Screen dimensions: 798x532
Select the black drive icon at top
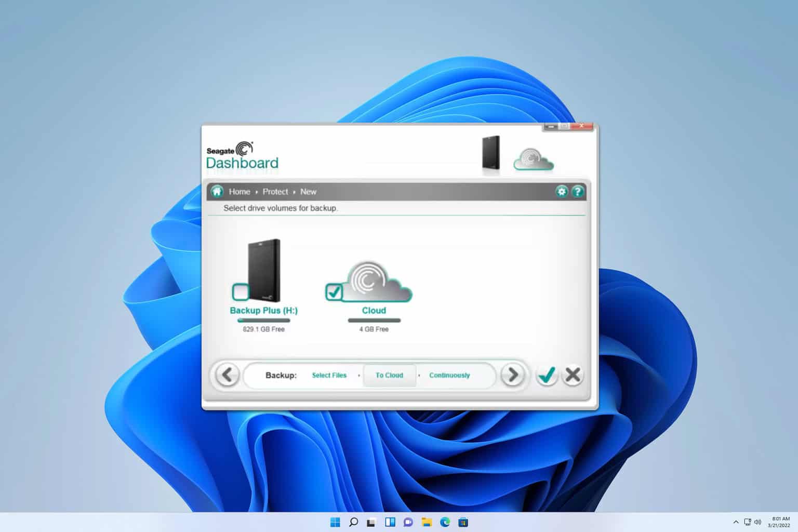(x=491, y=153)
